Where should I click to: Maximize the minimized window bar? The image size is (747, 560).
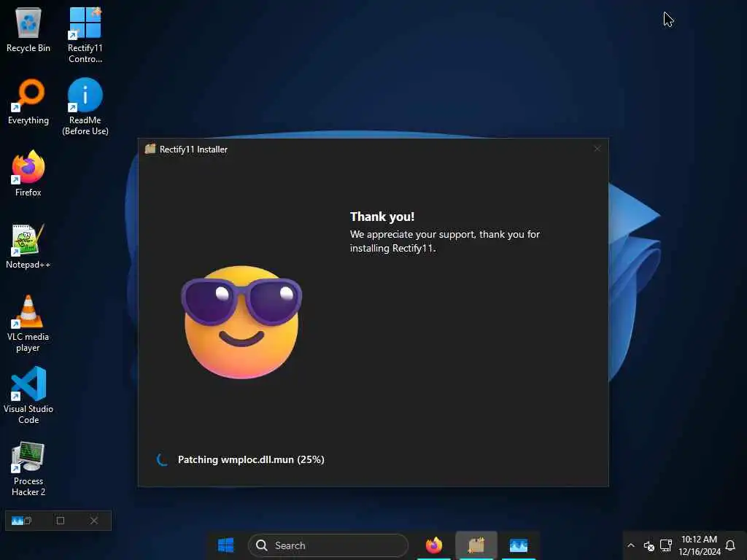click(61, 521)
